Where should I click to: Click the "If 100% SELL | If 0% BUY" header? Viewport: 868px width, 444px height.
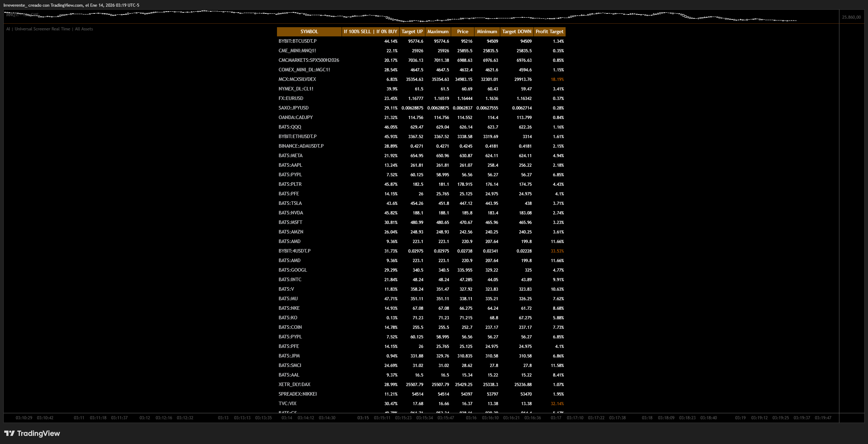371,32
